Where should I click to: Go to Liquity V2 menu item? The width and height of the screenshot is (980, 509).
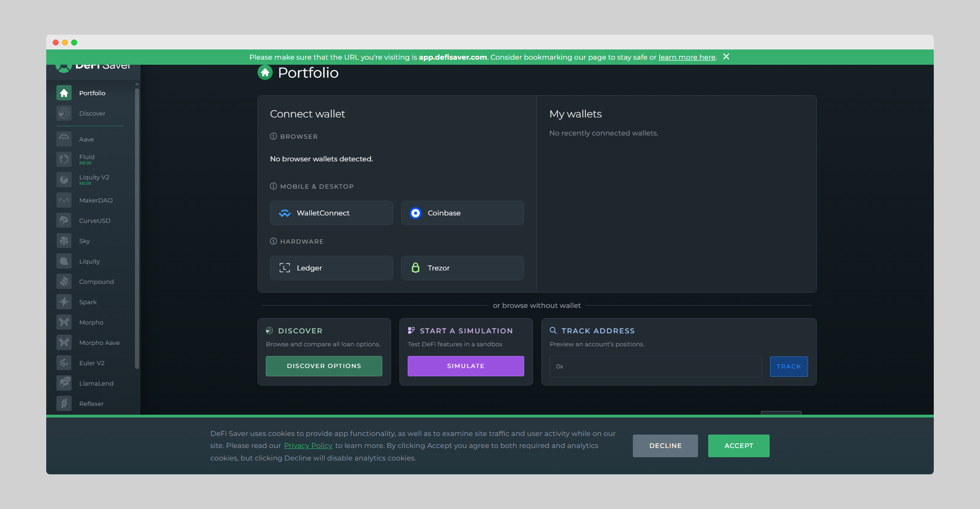coord(94,178)
